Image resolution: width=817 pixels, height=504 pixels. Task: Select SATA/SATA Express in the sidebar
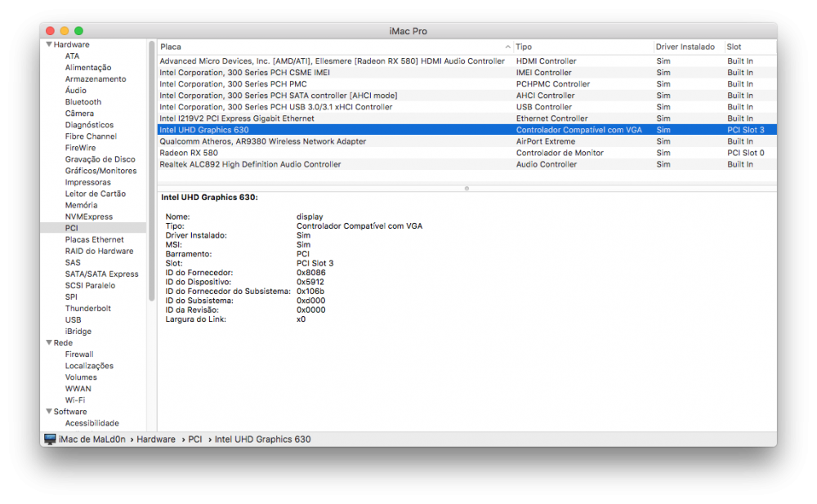point(101,274)
